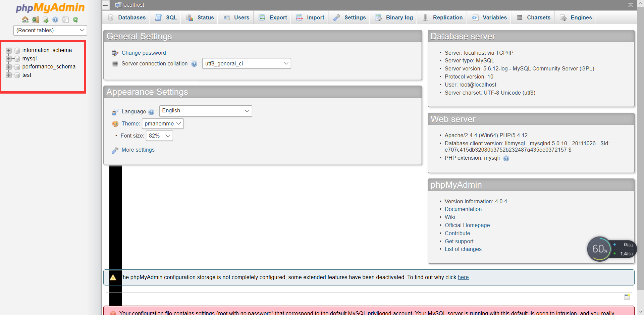Click the More settings wrench icon
Screen dimensions: 644x315
(x=115, y=150)
